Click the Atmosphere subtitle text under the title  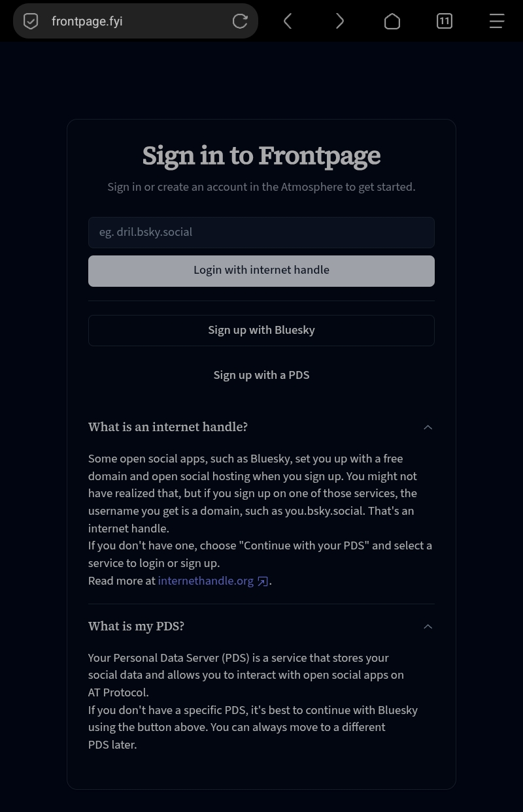coord(261,187)
